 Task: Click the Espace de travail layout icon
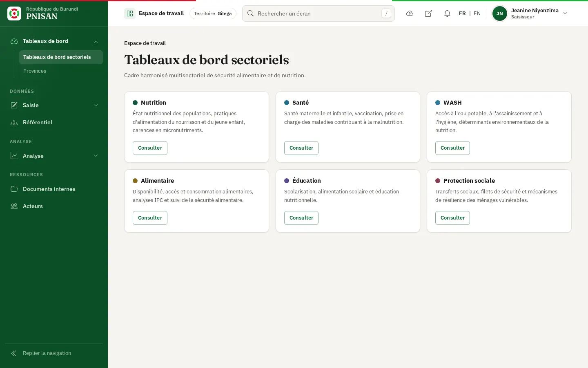[x=130, y=13]
